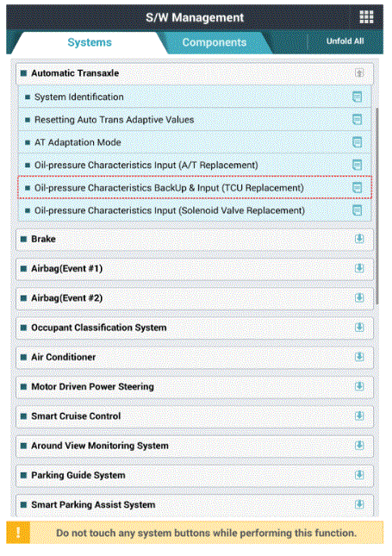Open document icon for Resetting Auto Trans Adaptive Values
This screenshot has width=392, height=556.
click(358, 120)
